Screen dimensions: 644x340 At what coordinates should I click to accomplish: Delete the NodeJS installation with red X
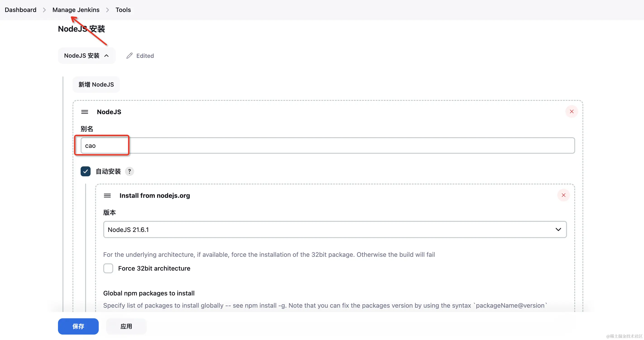click(572, 112)
